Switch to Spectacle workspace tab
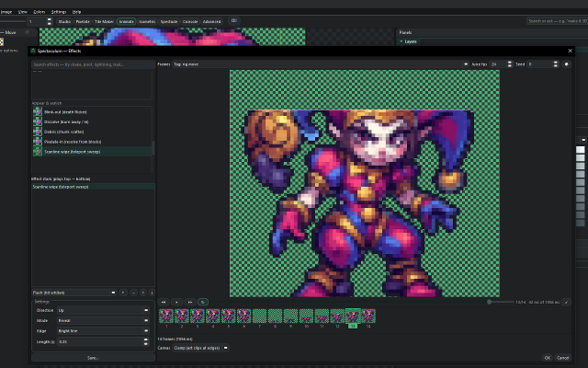 click(169, 21)
